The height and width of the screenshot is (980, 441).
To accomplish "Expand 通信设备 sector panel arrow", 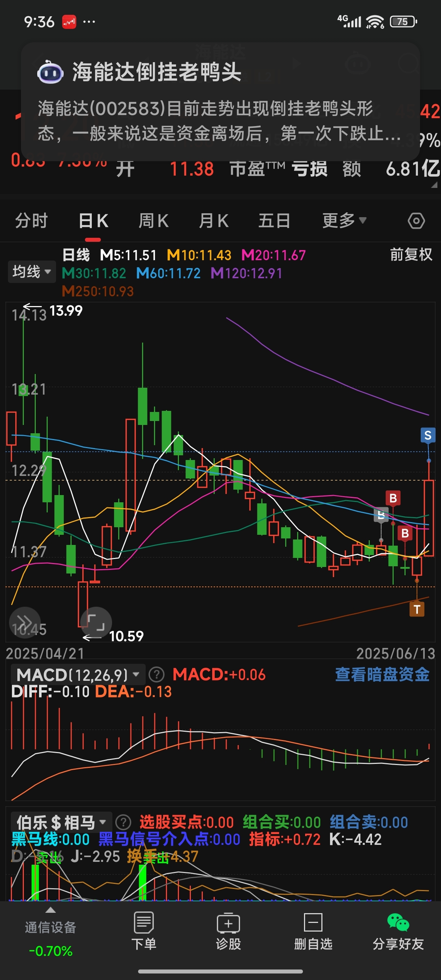I will click(51, 910).
